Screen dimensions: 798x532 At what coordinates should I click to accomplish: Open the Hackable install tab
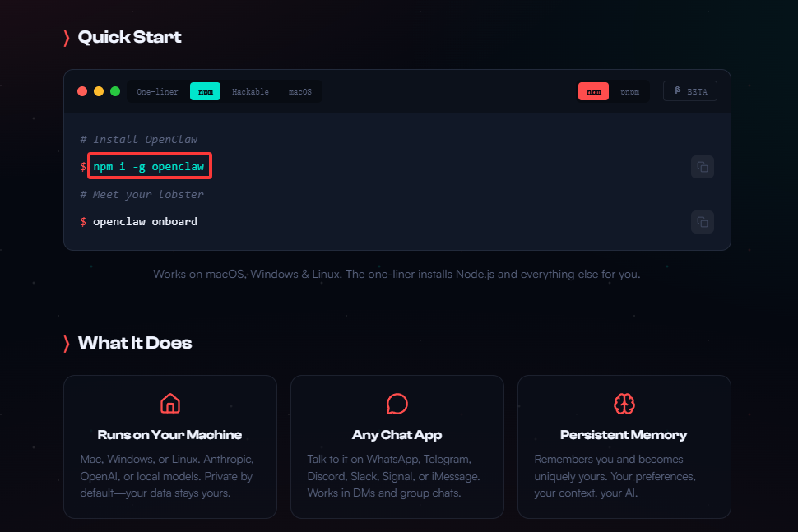tap(250, 92)
